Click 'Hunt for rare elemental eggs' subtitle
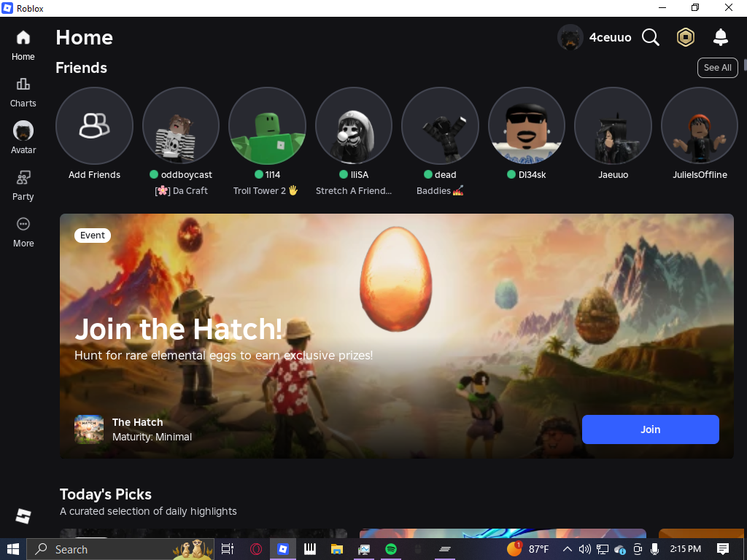747x560 pixels. click(x=223, y=355)
